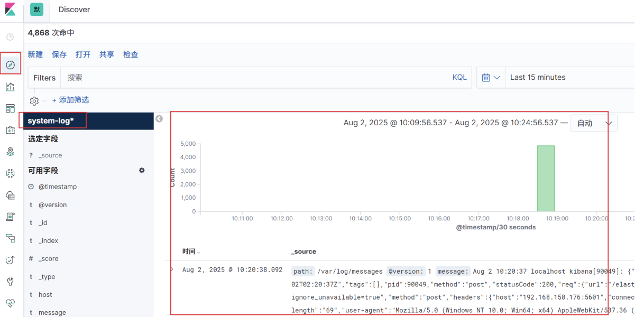Screen dimensions: 644x336
Task: Collapse the field sidebar arrow
Action: click(x=159, y=119)
